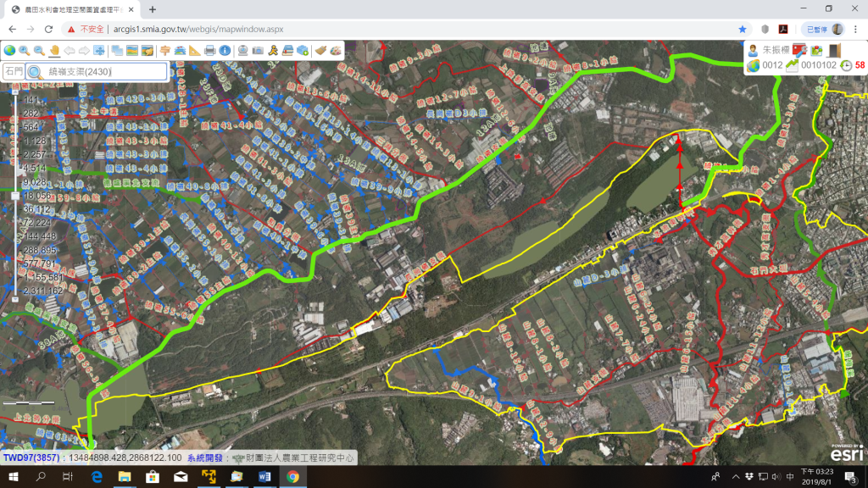This screenshot has width=868, height=488.
Task: Click the esri logo
Action: point(847,453)
